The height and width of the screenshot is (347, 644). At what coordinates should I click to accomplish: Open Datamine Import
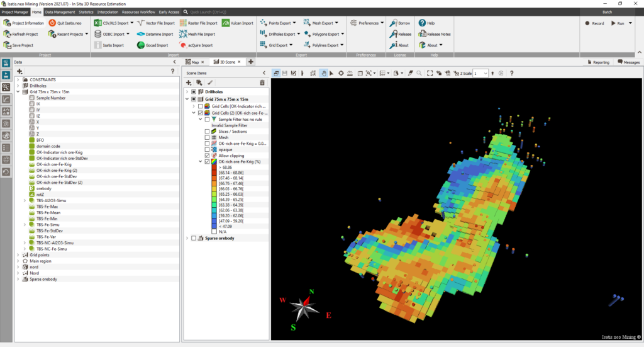[155, 34]
